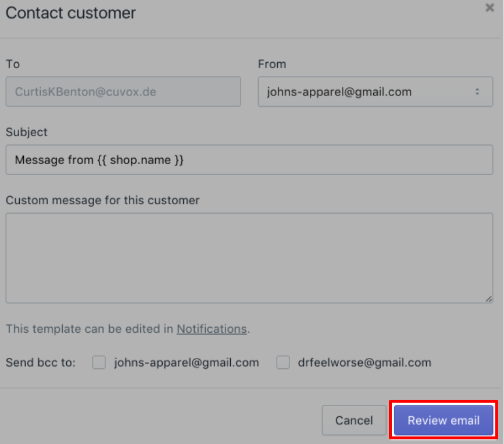The height and width of the screenshot is (444, 504).
Task: Enable bcc to johns-apparel@gmail.com checkbox
Action: tap(99, 363)
